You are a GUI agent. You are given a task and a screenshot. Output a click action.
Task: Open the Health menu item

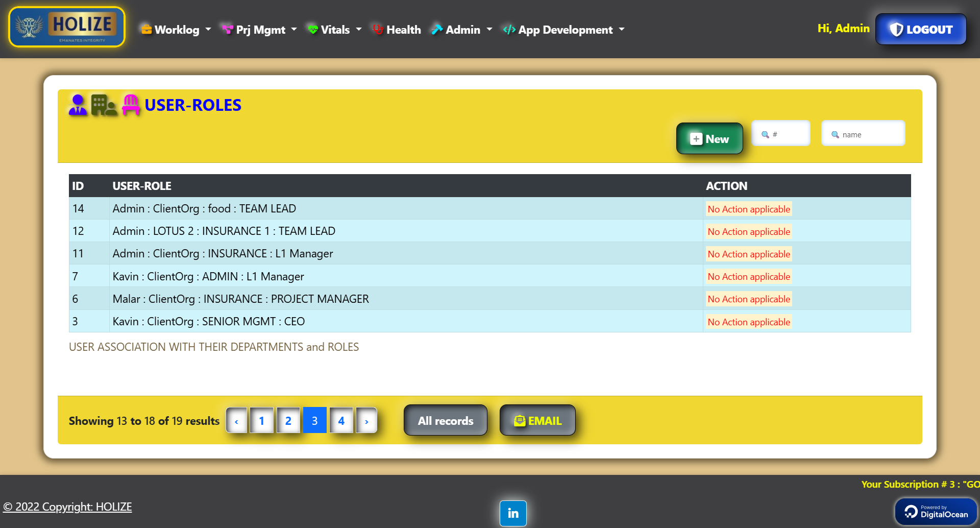[x=397, y=30]
